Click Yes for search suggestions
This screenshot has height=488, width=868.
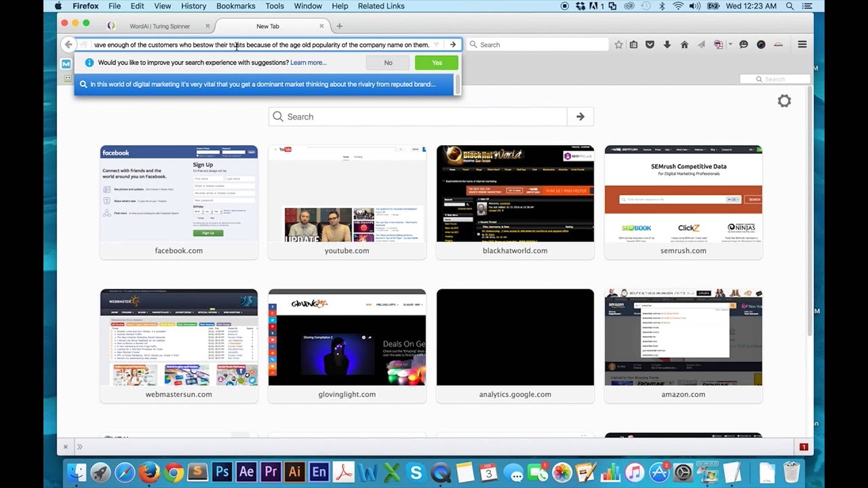tap(437, 62)
